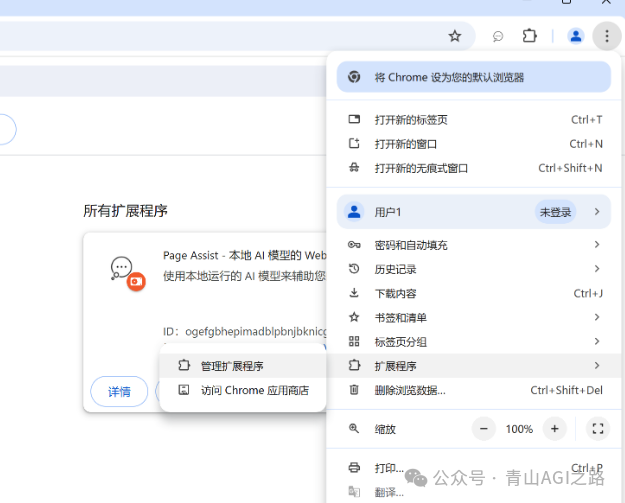Screen dimensions: 625x503
Task: Decrease zoom with the minus button
Action: (483, 429)
